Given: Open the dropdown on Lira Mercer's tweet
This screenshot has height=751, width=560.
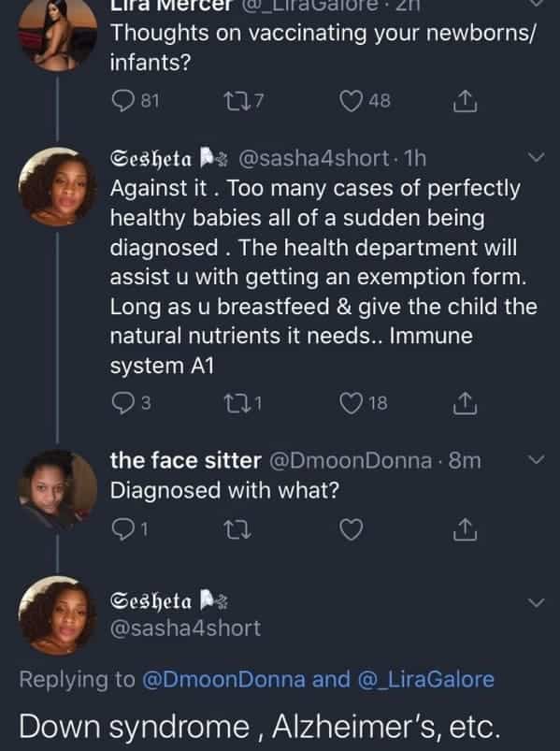Looking at the screenshot, I should tap(537, 7).
